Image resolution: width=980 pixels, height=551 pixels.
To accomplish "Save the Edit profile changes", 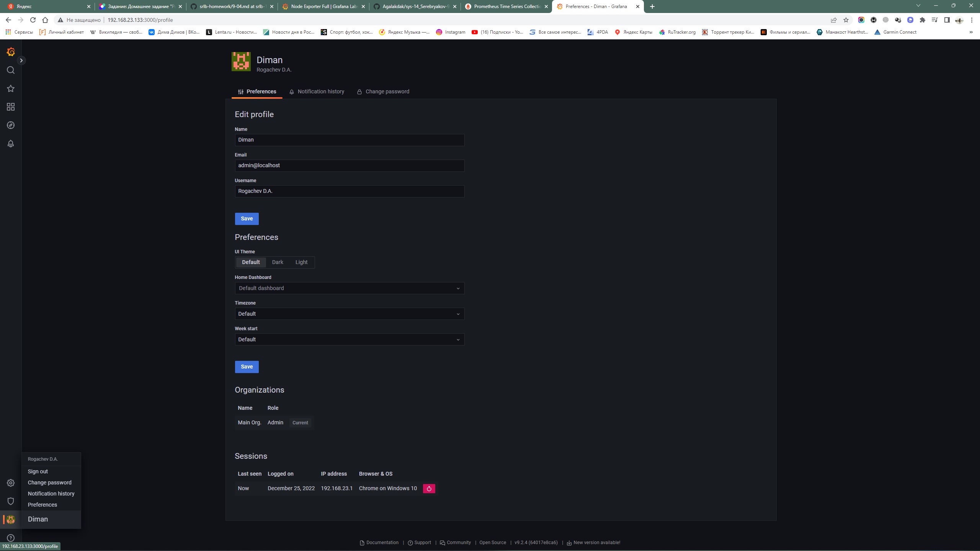I will pos(247,218).
